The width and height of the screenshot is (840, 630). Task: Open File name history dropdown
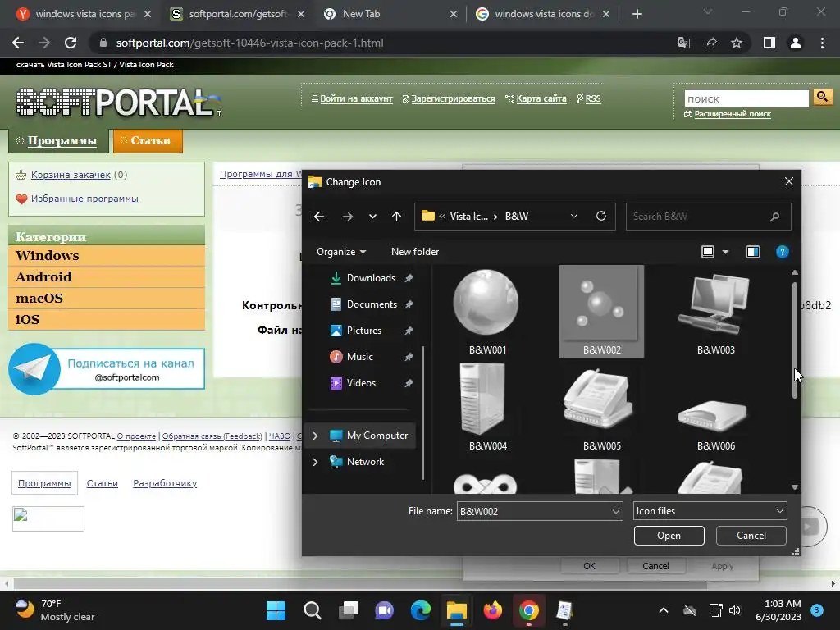(x=615, y=511)
